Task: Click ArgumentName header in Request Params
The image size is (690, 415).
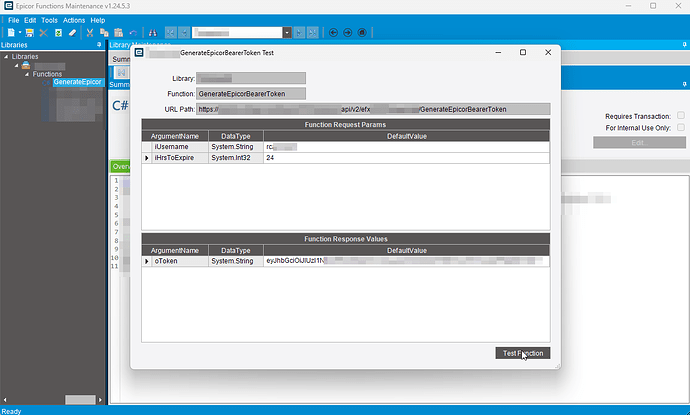Action: (175, 136)
